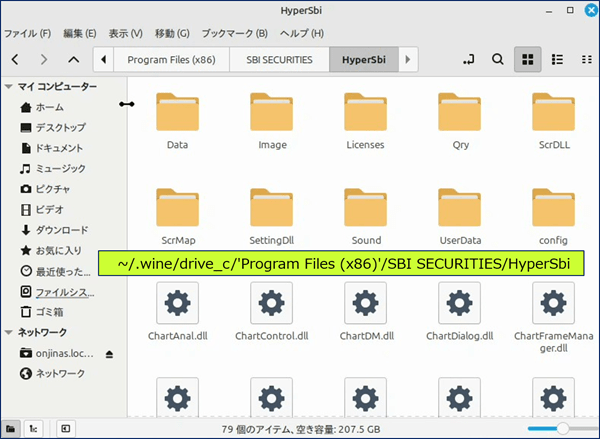Collapse the マイ コンピューター section
This screenshot has width=600, height=439.
click(x=8, y=86)
